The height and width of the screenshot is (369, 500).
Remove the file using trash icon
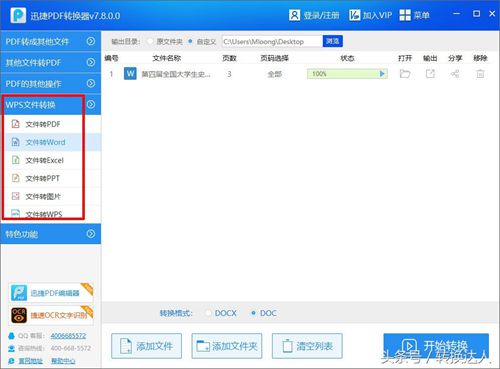[480, 74]
